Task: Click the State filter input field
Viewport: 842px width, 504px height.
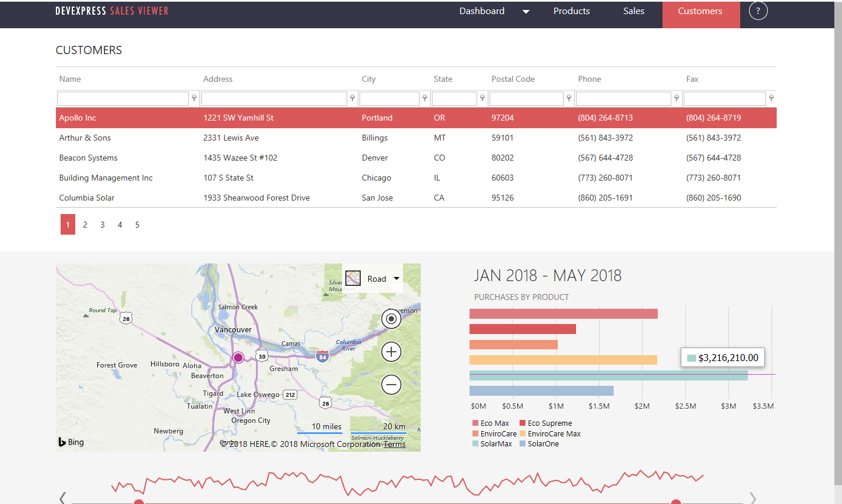Action: pyautogui.click(x=454, y=98)
